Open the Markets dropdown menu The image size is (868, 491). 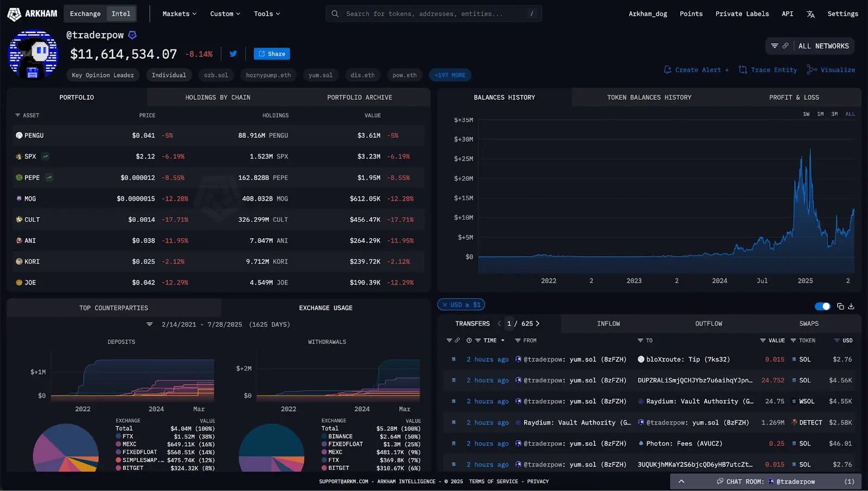pyautogui.click(x=180, y=14)
